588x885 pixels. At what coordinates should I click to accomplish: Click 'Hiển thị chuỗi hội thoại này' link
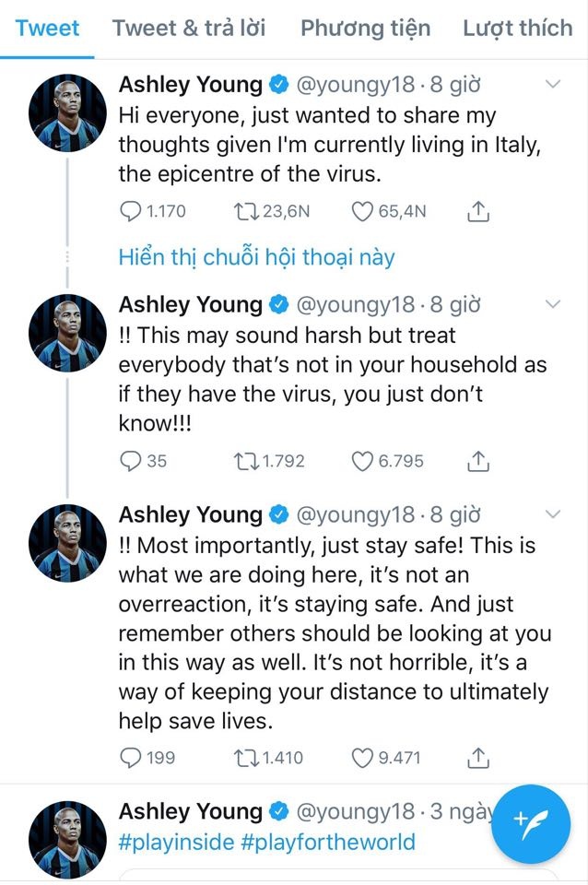tap(258, 258)
